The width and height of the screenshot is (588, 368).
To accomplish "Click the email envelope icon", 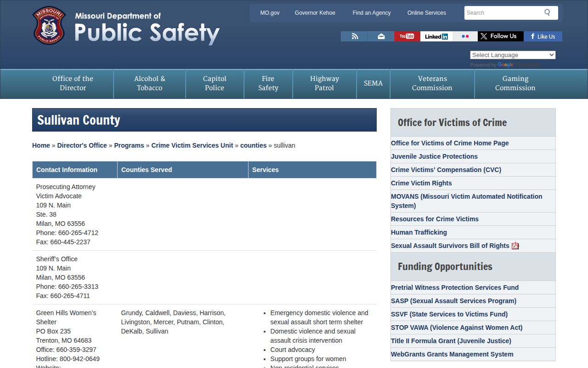I will (381, 36).
